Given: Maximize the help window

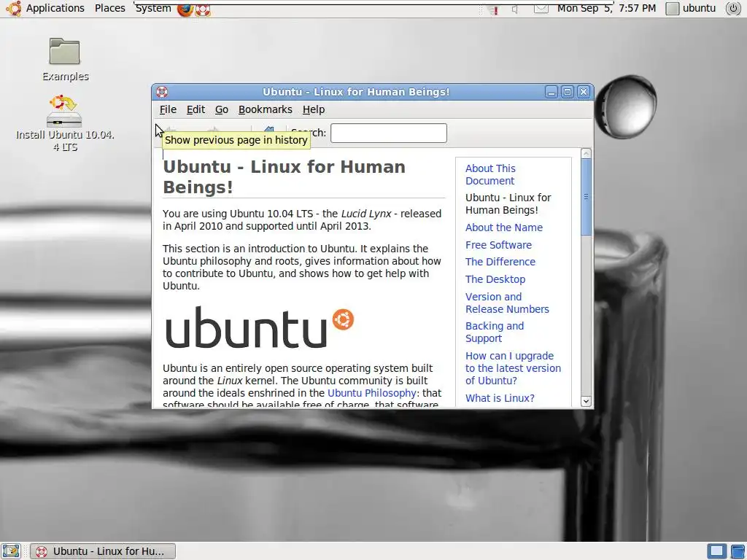Looking at the screenshot, I should point(568,92).
